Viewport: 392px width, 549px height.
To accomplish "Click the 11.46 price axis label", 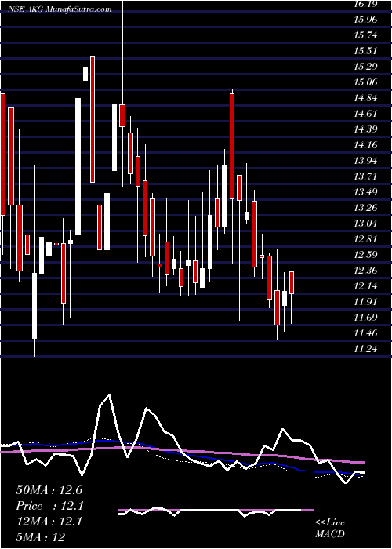I will pos(365,333).
